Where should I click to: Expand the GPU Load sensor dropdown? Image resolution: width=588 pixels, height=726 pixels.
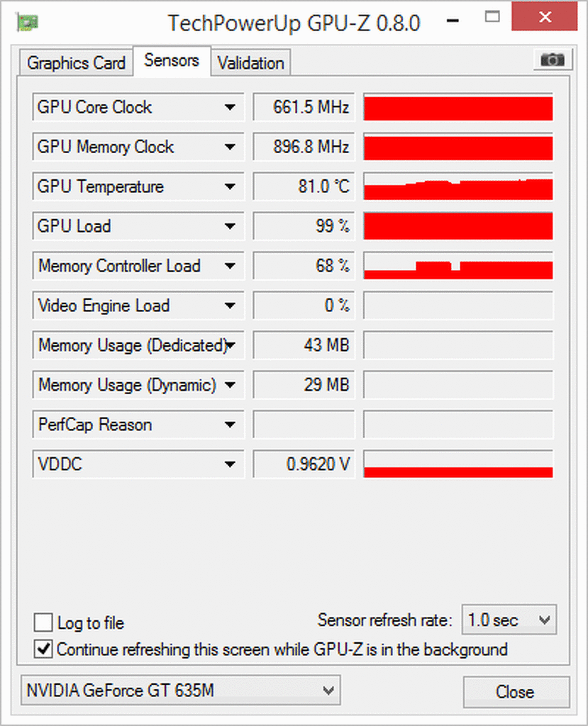[x=229, y=227]
